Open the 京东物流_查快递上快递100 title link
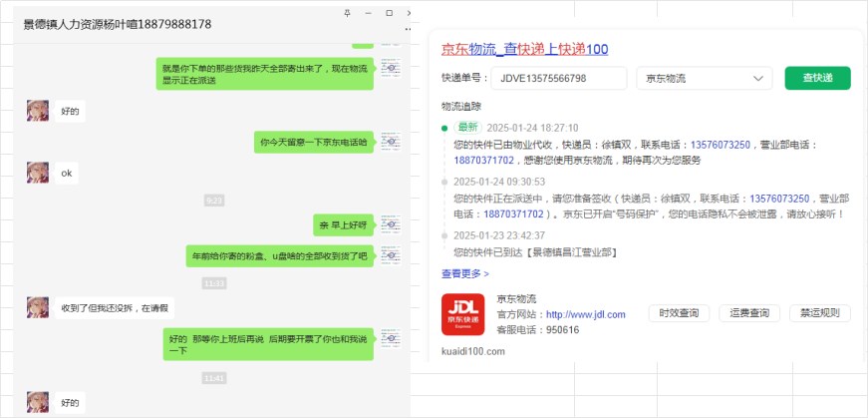Image resolution: width=868 pixels, height=418 pixels. click(525, 49)
